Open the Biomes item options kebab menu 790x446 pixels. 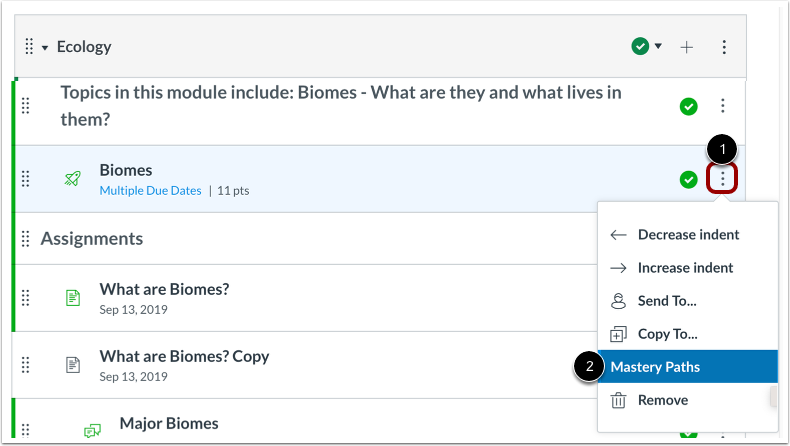723,180
